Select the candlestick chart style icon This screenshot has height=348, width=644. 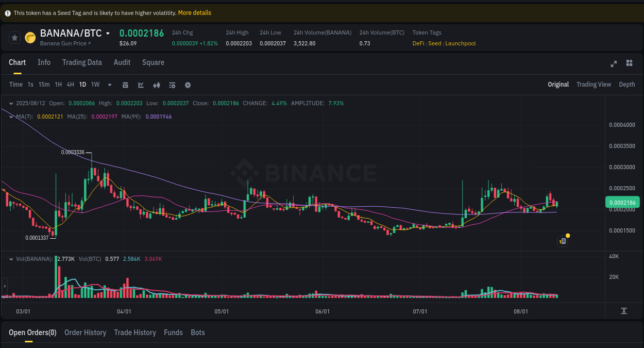pyautogui.click(x=157, y=85)
